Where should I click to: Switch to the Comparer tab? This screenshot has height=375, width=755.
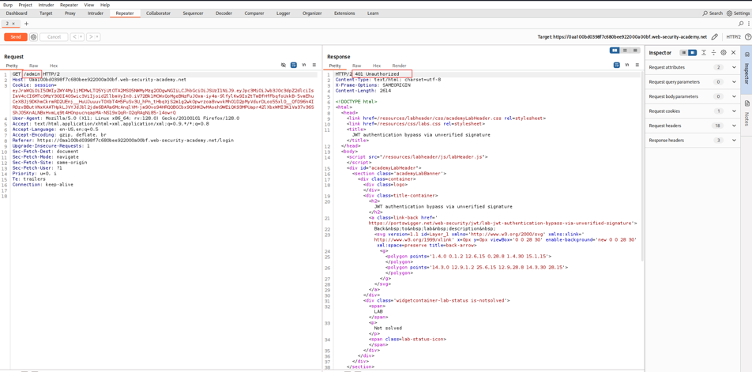click(254, 13)
